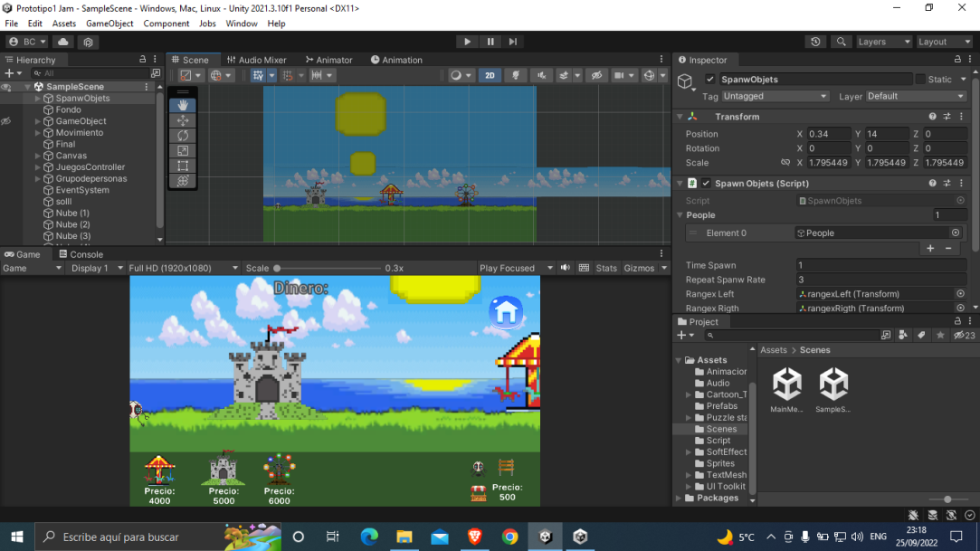
Task: Enable 2D mode in Scene view
Action: tap(490, 76)
